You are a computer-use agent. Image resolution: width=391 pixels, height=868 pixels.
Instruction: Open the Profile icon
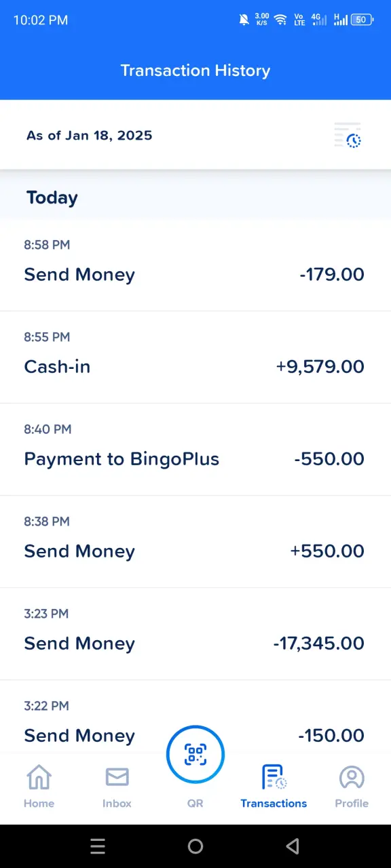click(352, 777)
